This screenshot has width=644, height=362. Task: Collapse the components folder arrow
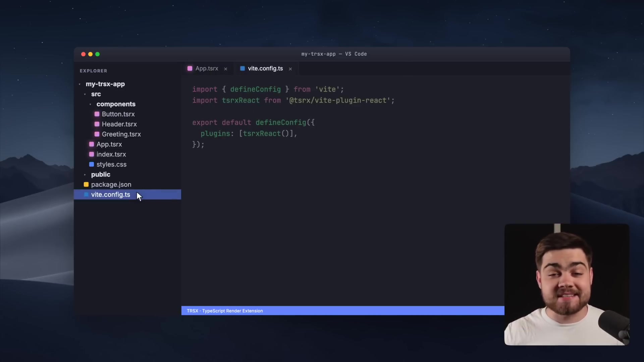91,104
